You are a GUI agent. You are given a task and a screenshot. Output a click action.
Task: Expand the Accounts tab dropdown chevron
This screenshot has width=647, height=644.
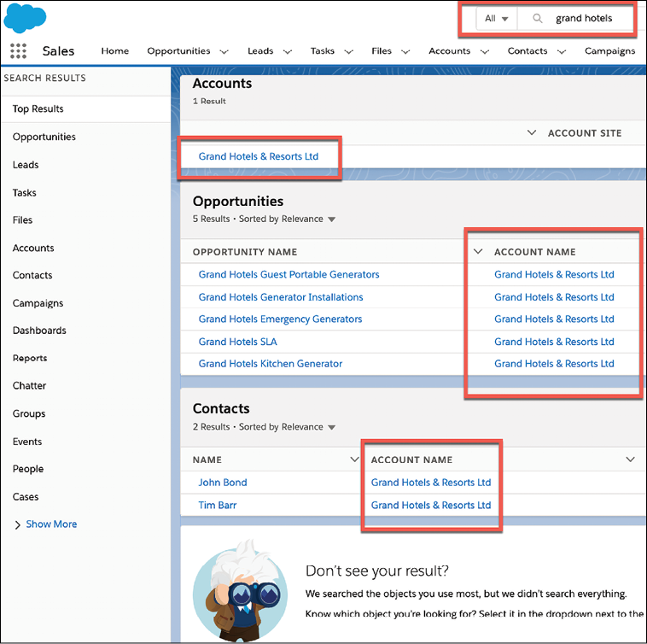485,51
